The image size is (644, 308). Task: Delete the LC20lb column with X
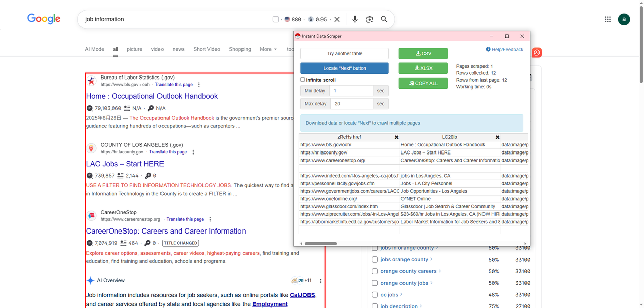pos(497,137)
